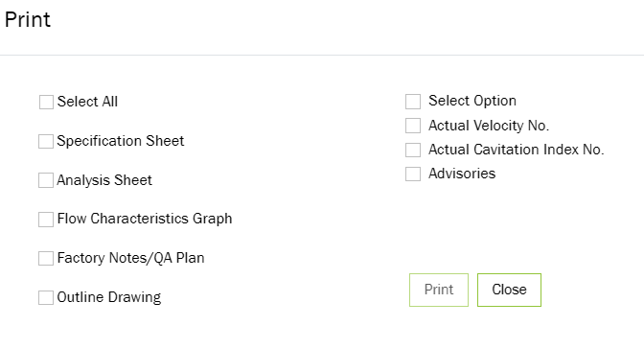Click the Analysis Sheet label text
Image resolution: width=644 pixels, height=349 pixels.
coord(104,180)
